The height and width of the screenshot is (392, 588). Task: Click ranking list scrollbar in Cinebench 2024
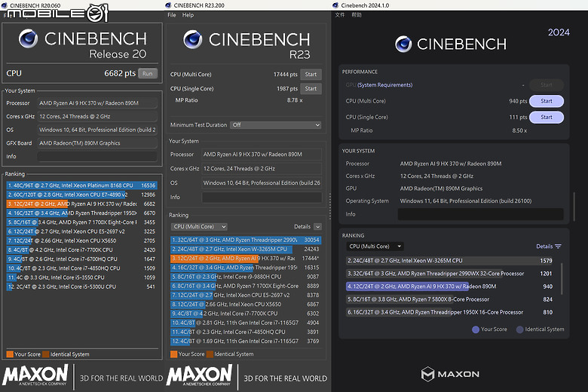pyautogui.click(x=562, y=278)
